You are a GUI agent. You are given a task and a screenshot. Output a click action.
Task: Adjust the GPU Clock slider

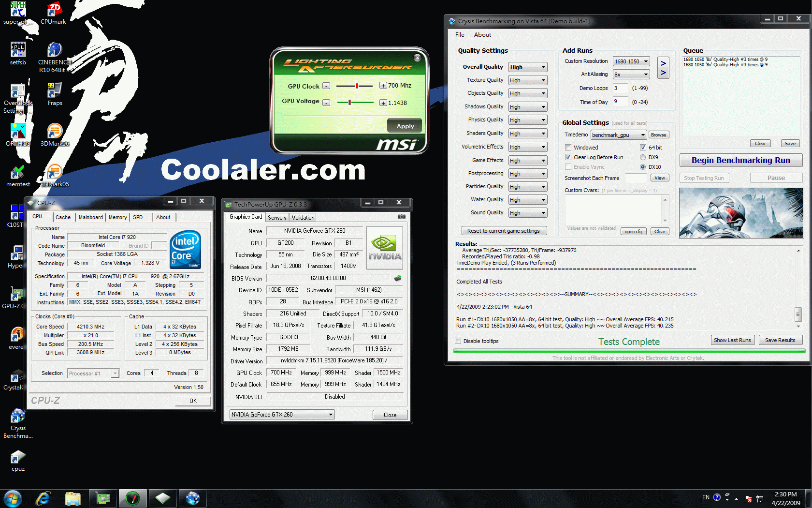click(x=354, y=86)
